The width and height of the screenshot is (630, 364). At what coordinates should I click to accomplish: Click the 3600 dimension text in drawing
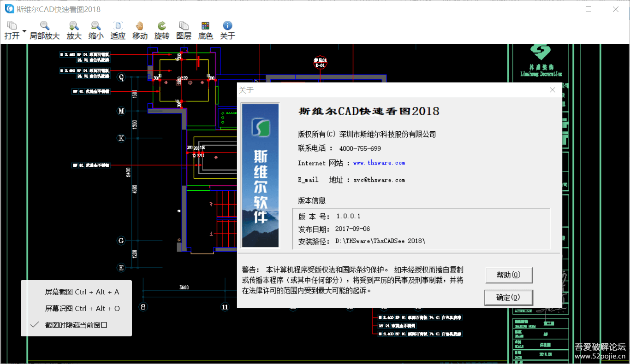(x=184, y=288)
